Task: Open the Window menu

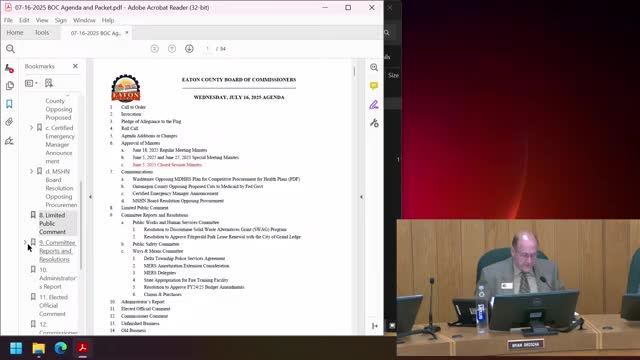Action: 84,20
